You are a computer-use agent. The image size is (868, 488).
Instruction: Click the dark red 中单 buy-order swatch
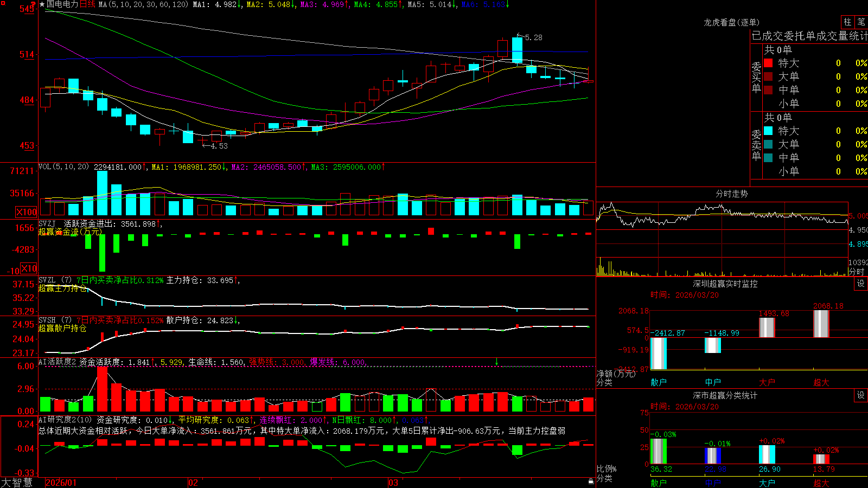click(x=768, y=90)
